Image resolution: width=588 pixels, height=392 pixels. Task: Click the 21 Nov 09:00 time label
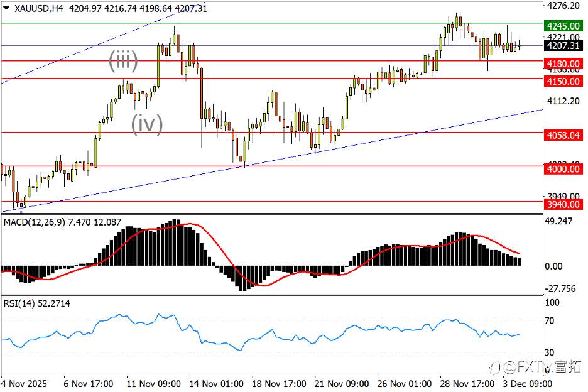342,384
